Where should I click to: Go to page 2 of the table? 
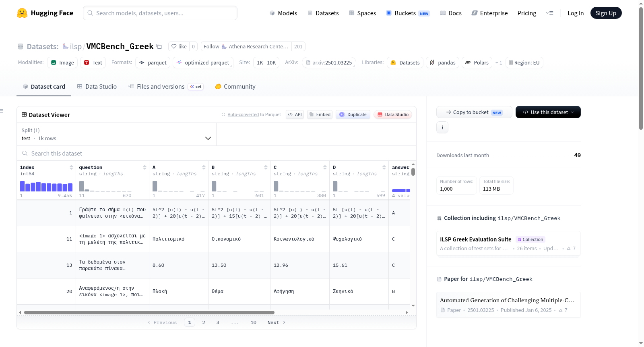point(204,322)
